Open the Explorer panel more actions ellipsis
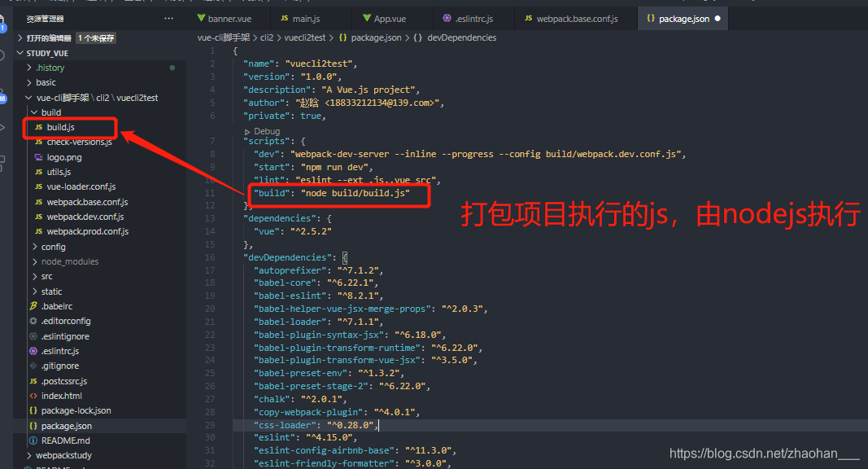 [169, 18]
